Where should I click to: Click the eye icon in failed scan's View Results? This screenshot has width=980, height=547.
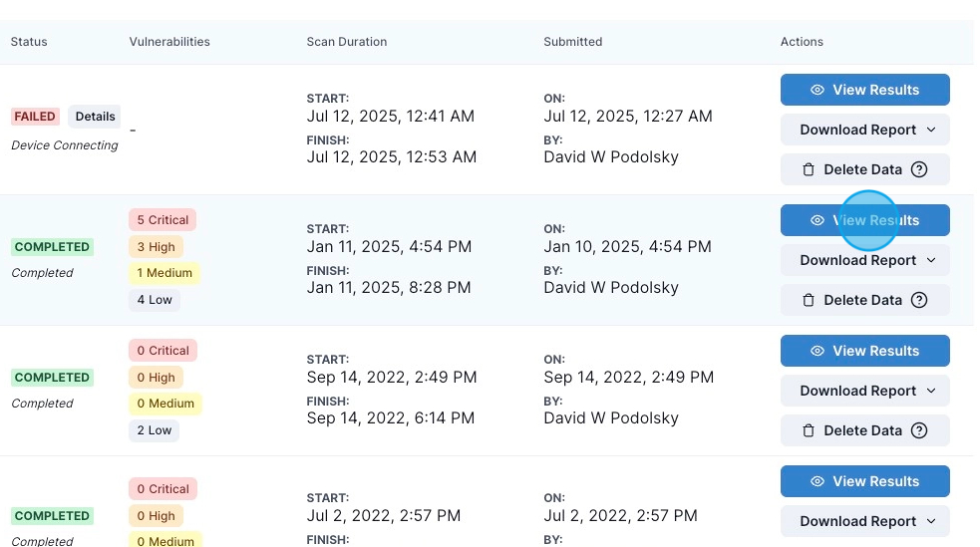pyautogui.click(x=817, y=90)
